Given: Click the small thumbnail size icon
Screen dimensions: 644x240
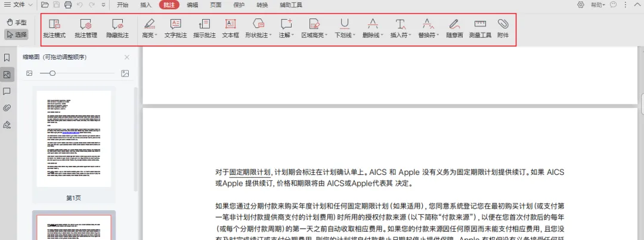Looking at the screenshot, I should (x=29, y=73).
